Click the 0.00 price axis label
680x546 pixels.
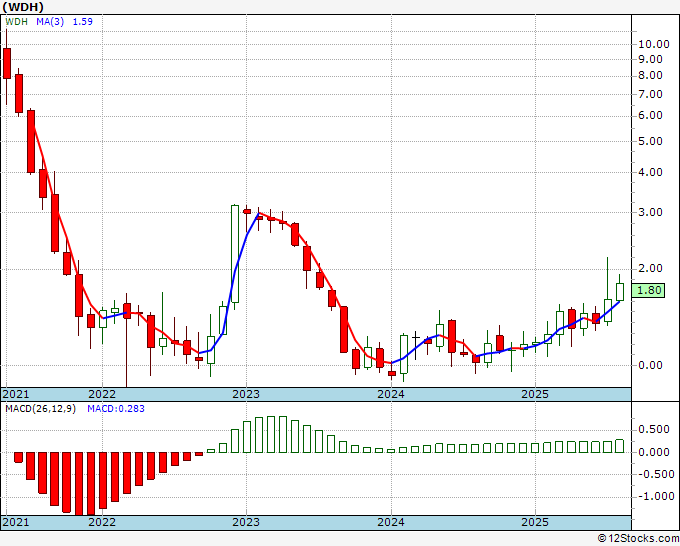pyautogui.click(x=650, y=365)
